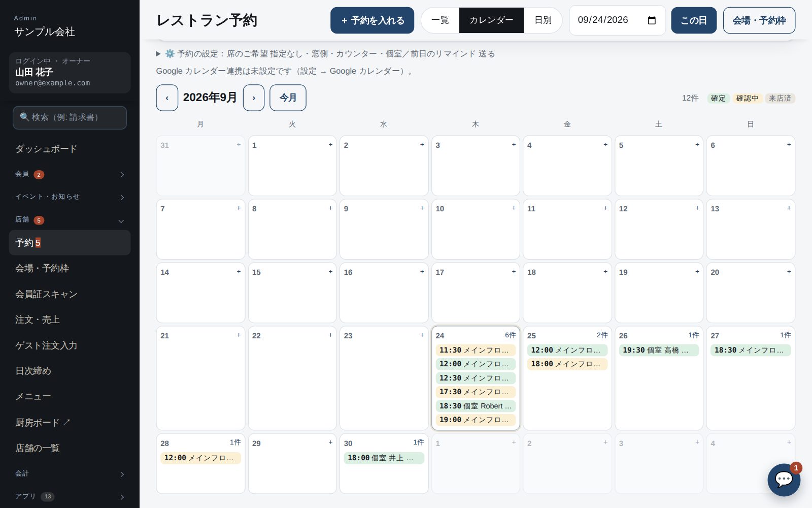This screenshot has height=508, width=812.
Task: Go to previous month arrow
Action: (167, 98)
